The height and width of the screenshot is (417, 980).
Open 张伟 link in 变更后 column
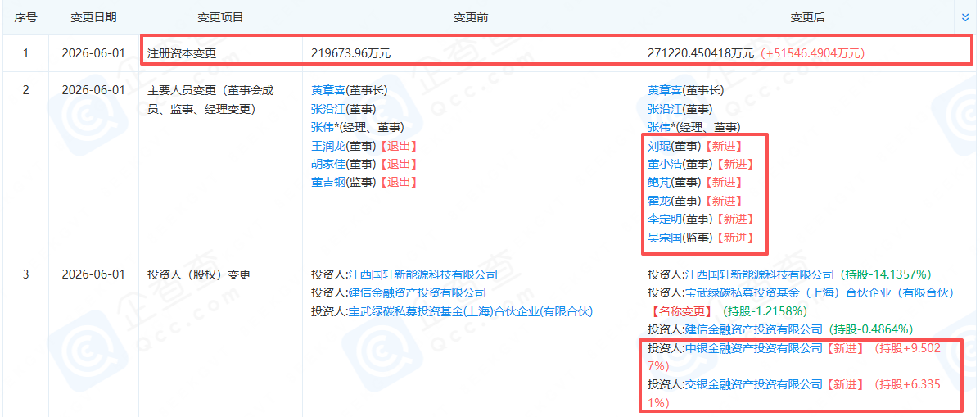(659, 128)
